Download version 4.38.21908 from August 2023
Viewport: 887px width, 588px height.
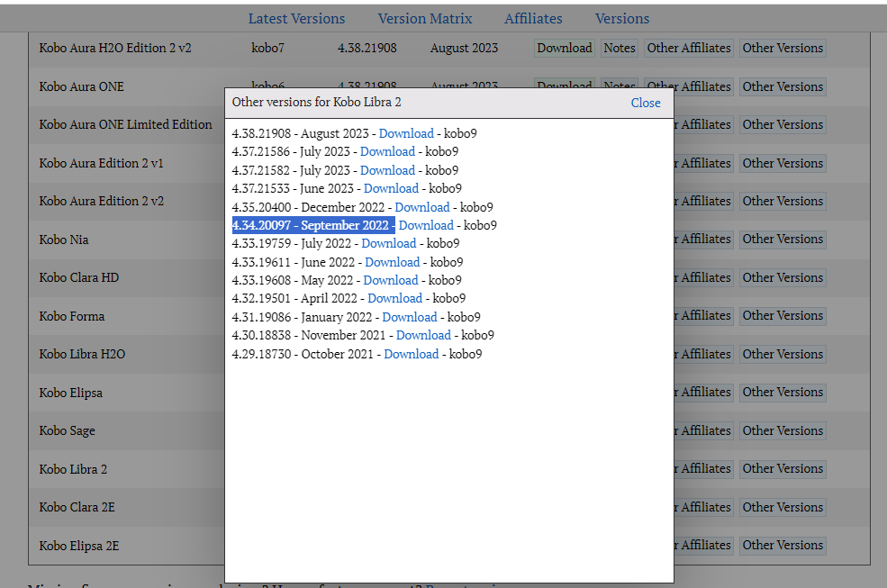[x=406, y=133]
